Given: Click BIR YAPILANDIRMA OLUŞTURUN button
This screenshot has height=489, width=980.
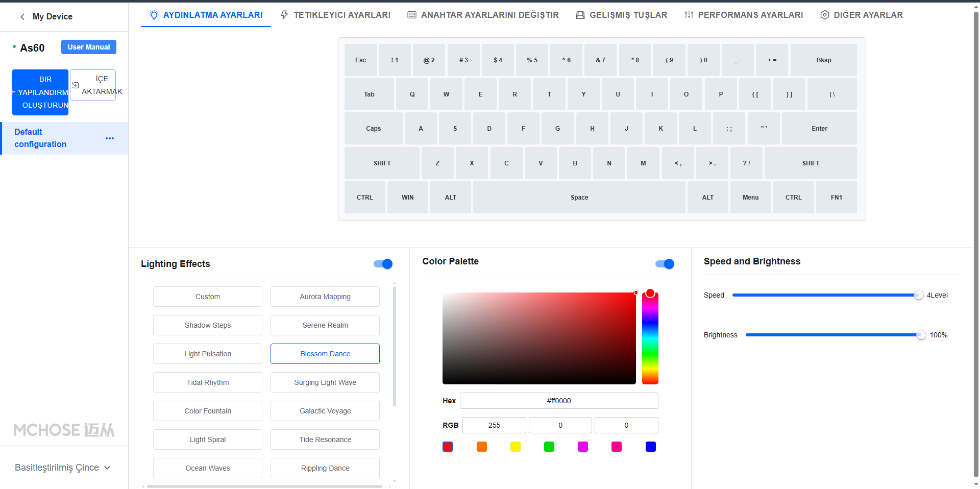Looking at the screenshot, I should (x=40, y=92).
